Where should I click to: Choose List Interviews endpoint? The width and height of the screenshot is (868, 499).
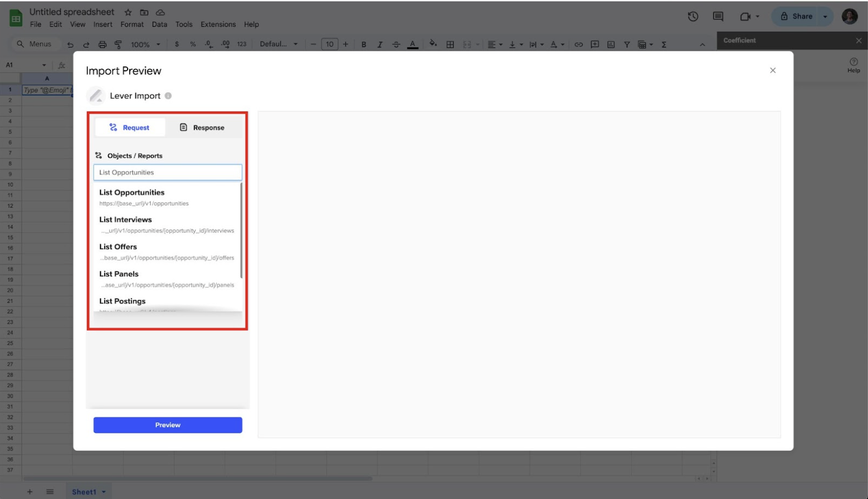coord(167,224)
